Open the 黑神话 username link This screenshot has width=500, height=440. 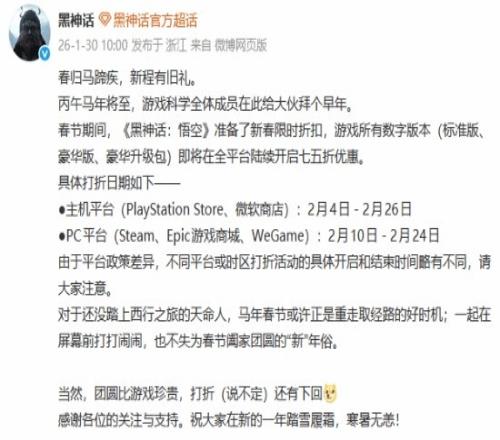click(x=76, y=20)
